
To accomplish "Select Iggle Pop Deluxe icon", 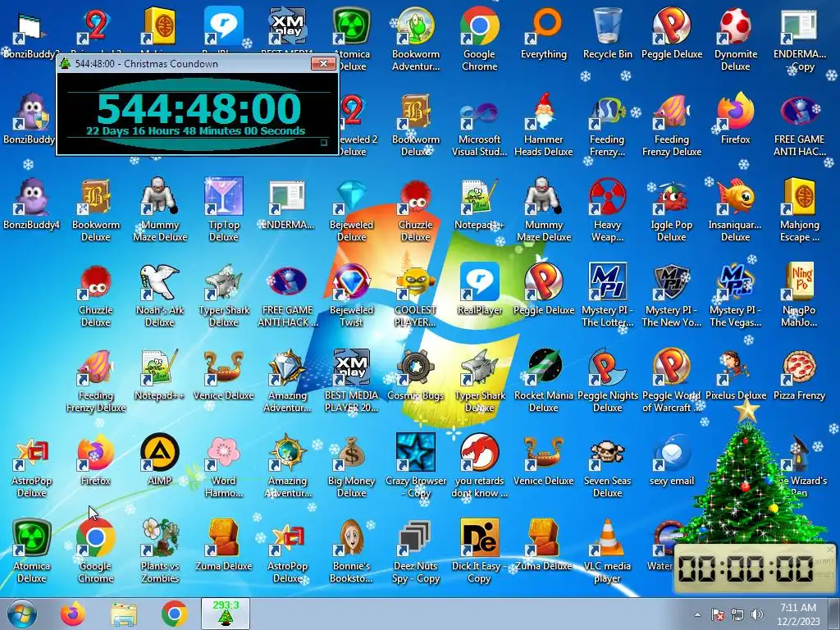I will click(671, 209).
